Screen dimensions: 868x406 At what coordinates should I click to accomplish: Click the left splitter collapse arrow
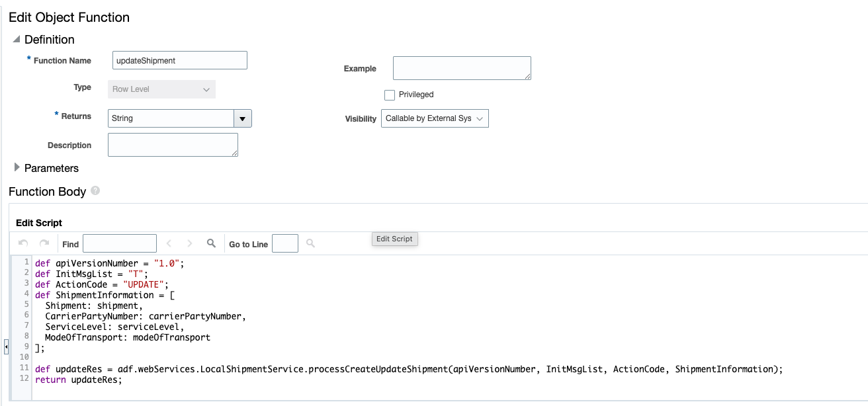tap(6, 346)
